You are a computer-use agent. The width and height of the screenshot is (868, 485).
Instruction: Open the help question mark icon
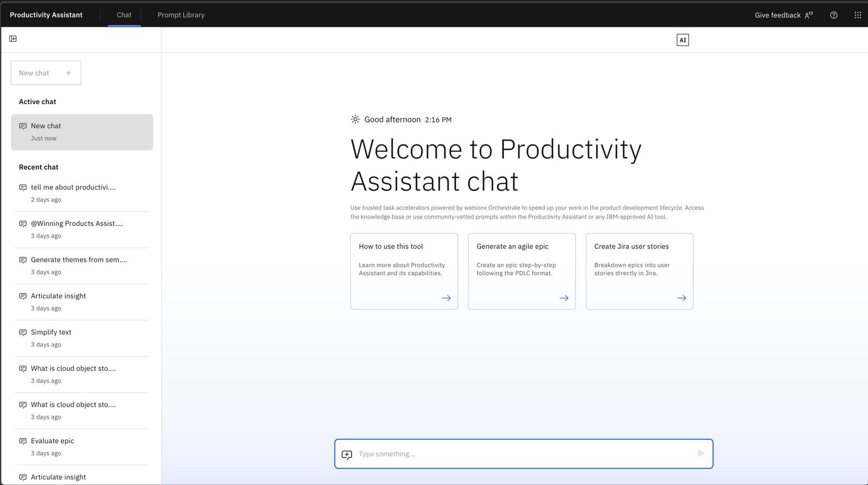[x=834, y=15]
